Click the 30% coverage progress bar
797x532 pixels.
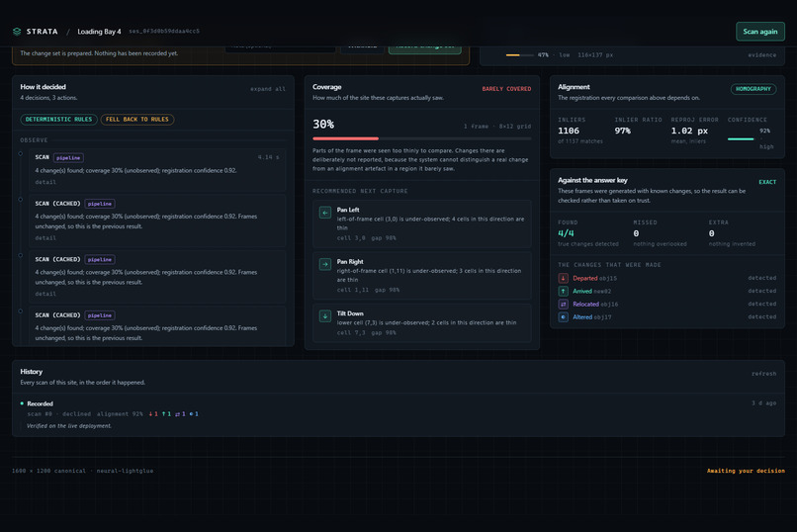pyautogui.click(x=422, y=138)
